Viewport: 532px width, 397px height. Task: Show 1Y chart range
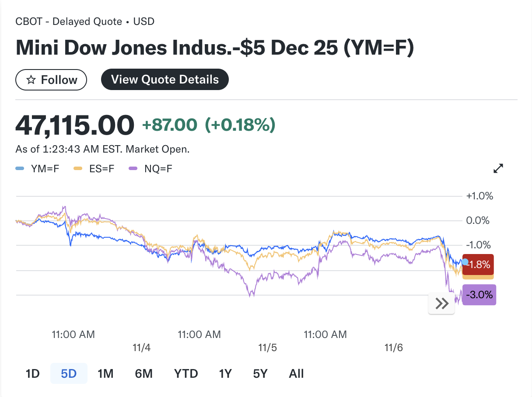225,374
